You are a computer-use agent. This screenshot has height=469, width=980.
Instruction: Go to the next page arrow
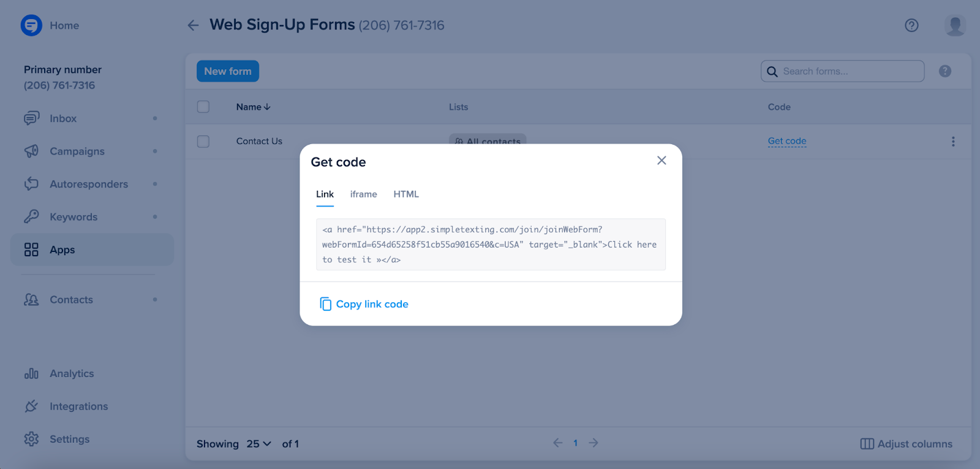594,443
